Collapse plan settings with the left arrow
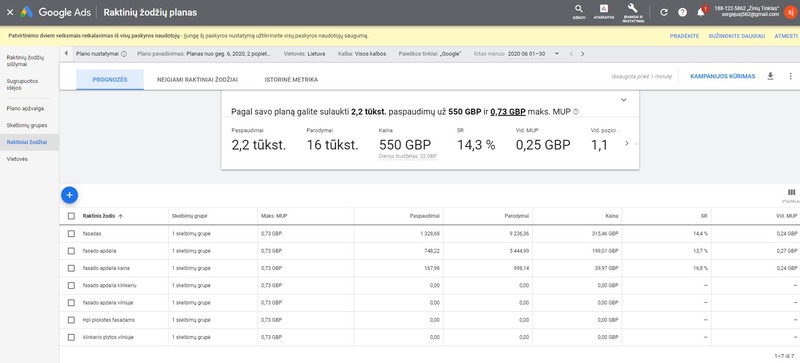 click(66, 53)
